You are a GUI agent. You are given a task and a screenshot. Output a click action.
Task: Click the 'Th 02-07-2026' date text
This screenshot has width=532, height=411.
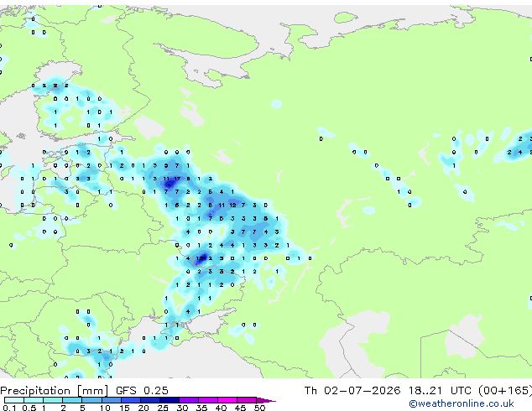point(352,391)
